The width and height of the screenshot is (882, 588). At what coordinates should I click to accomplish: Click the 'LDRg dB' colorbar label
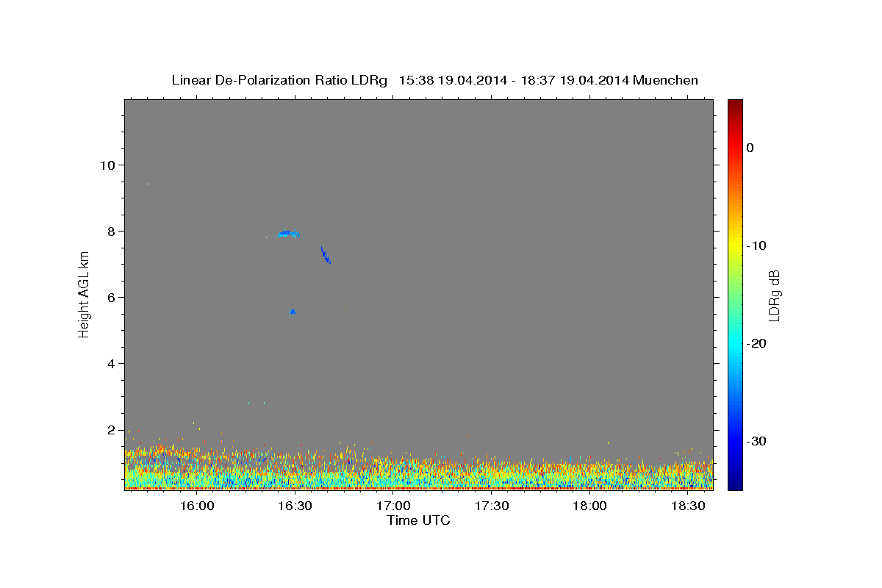pyautogui.click(x=773, y=295)
